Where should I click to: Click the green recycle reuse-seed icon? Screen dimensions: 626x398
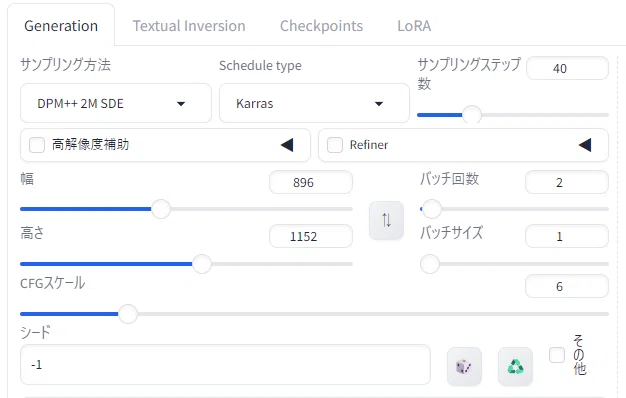[x=515, y=366]
